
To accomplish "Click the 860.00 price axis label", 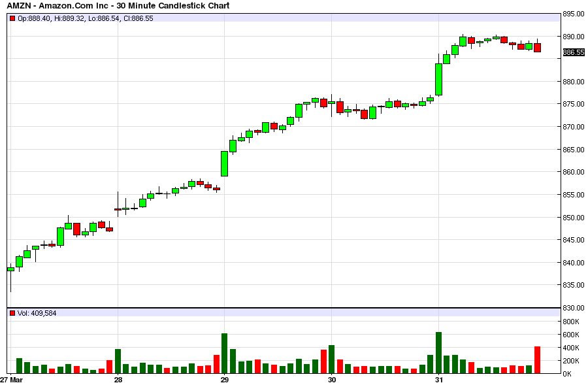I will coord(573,172).
